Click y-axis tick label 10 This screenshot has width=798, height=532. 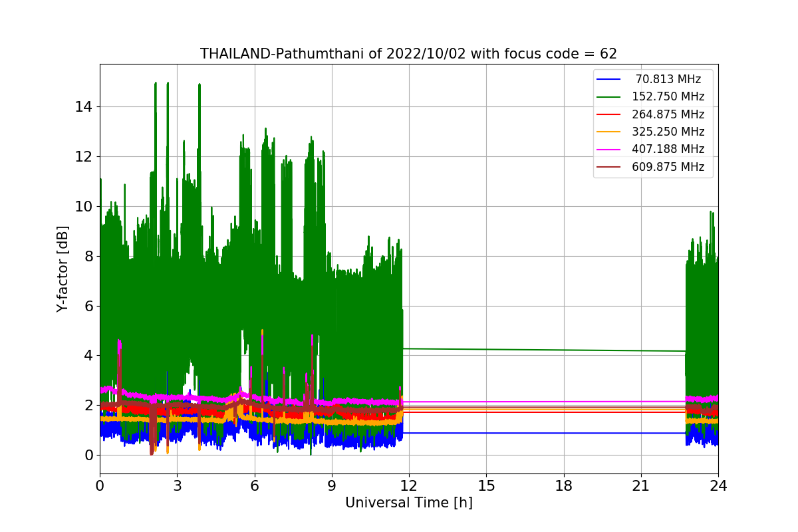(84, 206)
